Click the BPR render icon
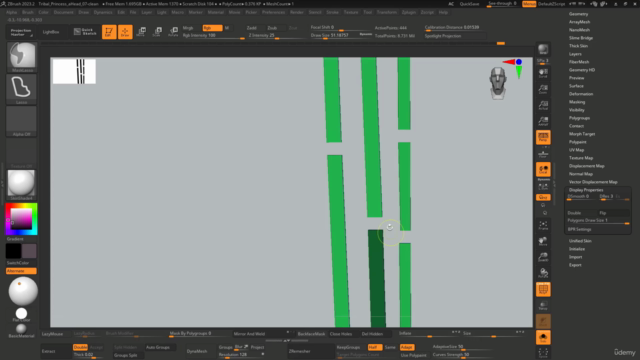This screenshot has height=360, width=640. [x=543, y=50]
